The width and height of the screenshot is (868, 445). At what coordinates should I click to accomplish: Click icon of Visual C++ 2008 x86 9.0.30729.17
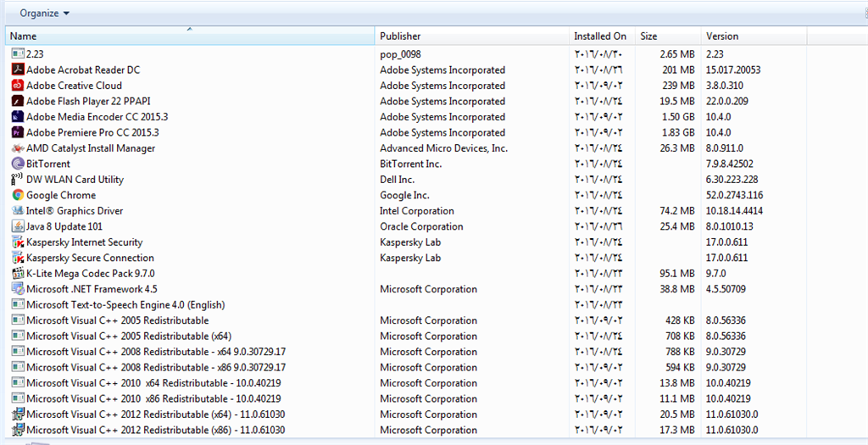click(x=18, y=367)
